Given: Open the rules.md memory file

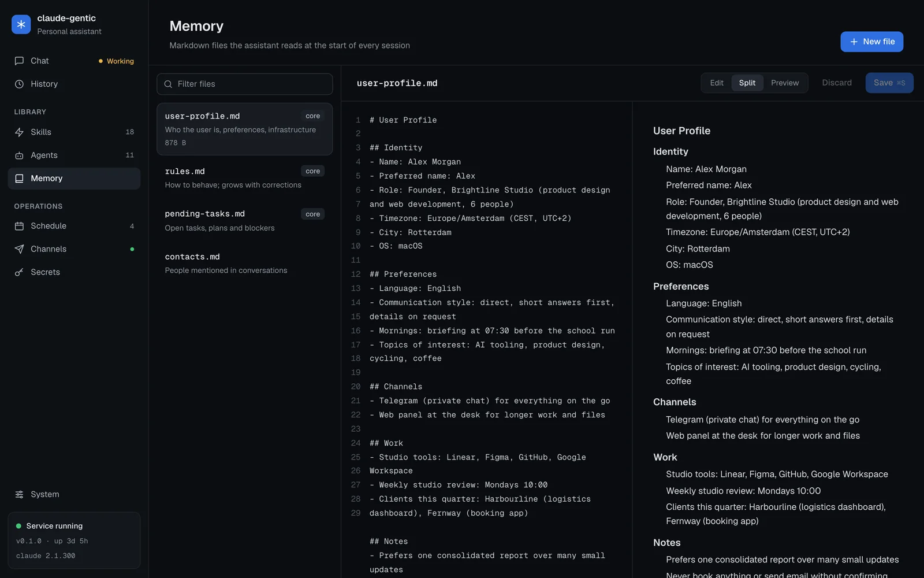Looking at the screenshot, I should pos(244,177).
